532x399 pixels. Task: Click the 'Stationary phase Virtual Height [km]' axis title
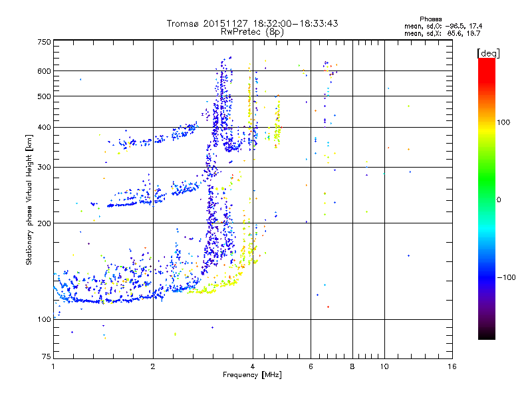point(29,199)
